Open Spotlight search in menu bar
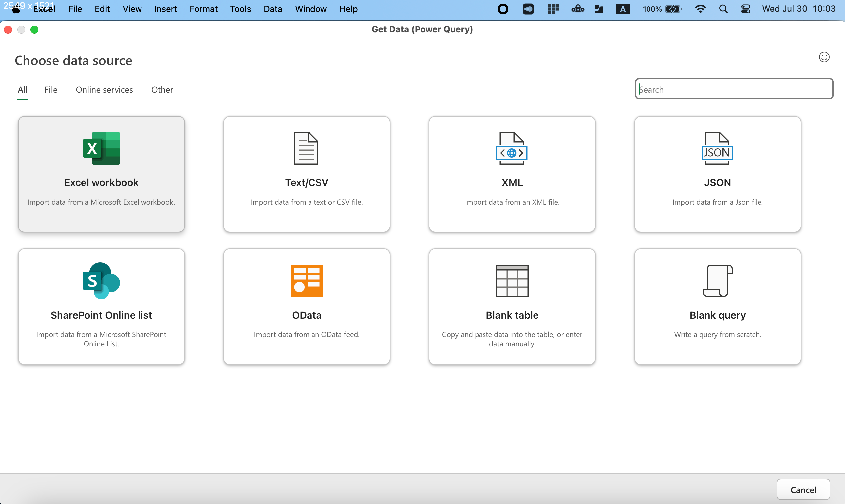Image resolution: width=845 pixels, height=504 pixels. (x=723, y=9)
